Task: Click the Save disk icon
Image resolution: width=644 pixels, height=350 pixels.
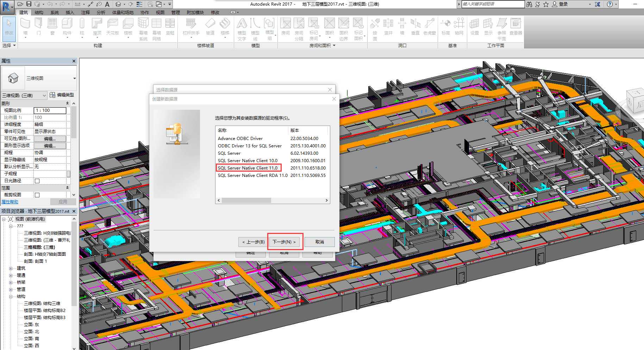Action: coord(29,4)
